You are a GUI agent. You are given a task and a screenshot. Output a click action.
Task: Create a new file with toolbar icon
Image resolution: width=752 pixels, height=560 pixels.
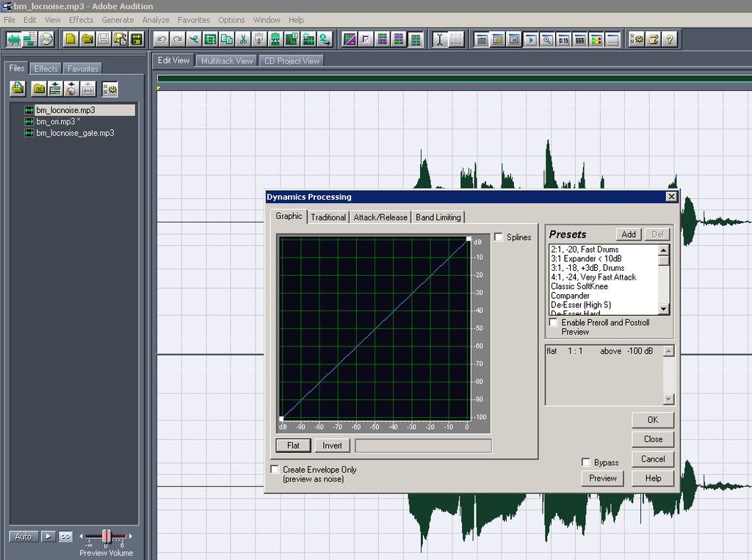pyautogui.click(x=70, y=40)
